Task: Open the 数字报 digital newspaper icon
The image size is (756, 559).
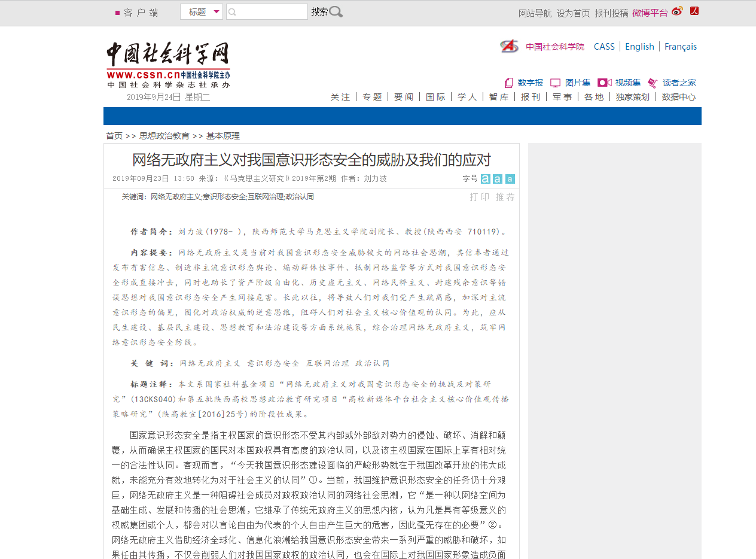Action: [509, 83]
